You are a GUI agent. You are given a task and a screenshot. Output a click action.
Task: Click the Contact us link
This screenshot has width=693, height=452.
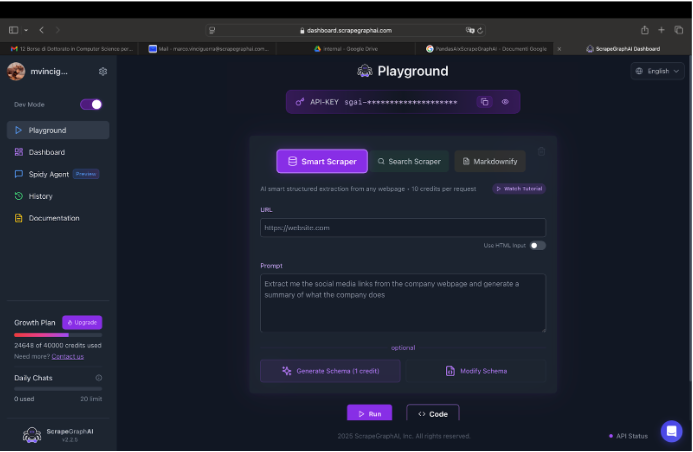[68, 357]
